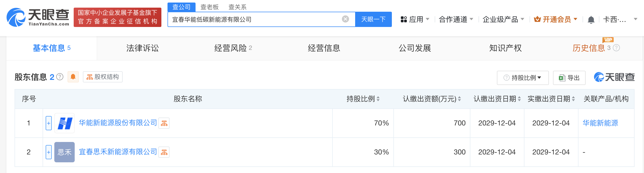Select the 基本信息 tab
This screenshot has height=173, width=644.
pyautogui.click(x=52, y=48)
